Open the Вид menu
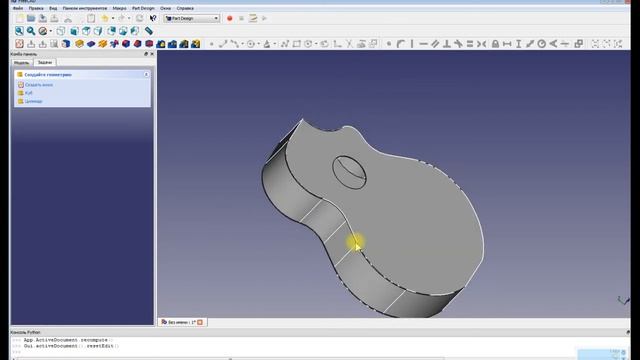 click(x=53, y=8)
